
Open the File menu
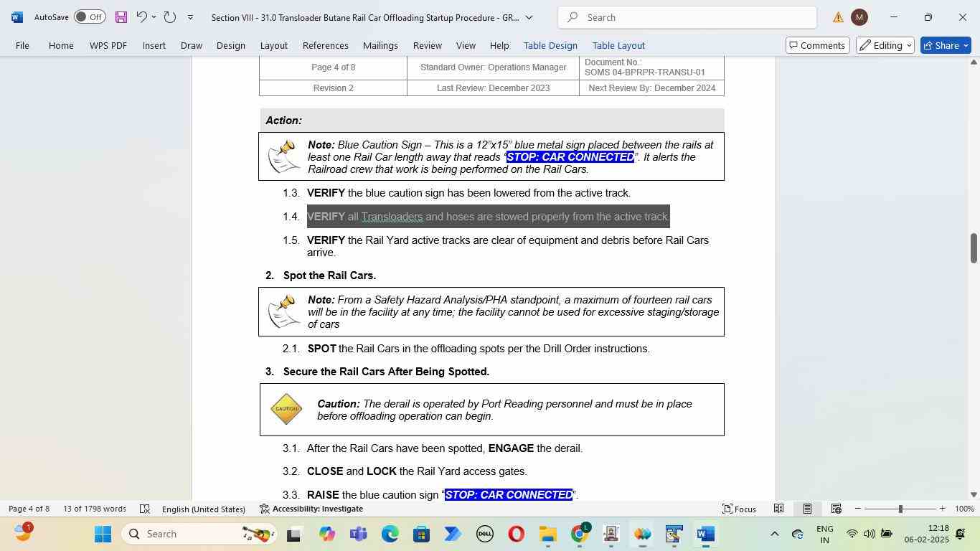click(x=22, y=45)
